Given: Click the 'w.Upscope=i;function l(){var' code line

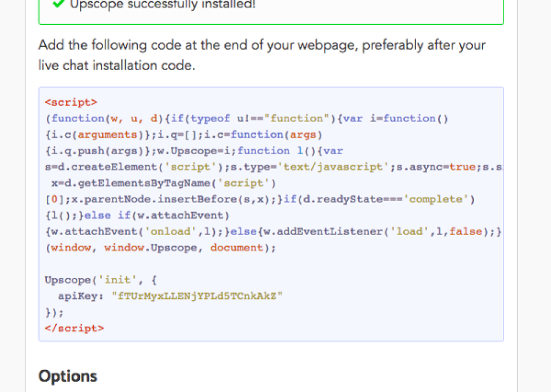Looking at the screenshot, I should pyautogui.click(x=194, y=151).
